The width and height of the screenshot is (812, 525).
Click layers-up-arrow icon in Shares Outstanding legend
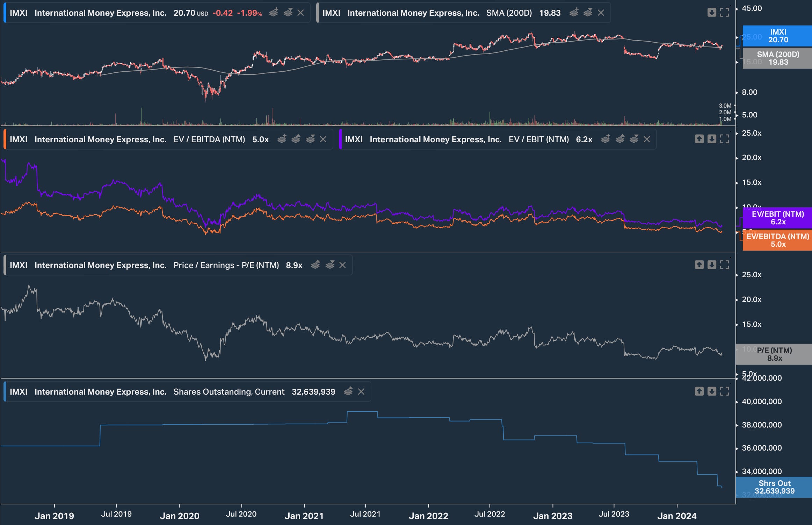tap(348, 391)
